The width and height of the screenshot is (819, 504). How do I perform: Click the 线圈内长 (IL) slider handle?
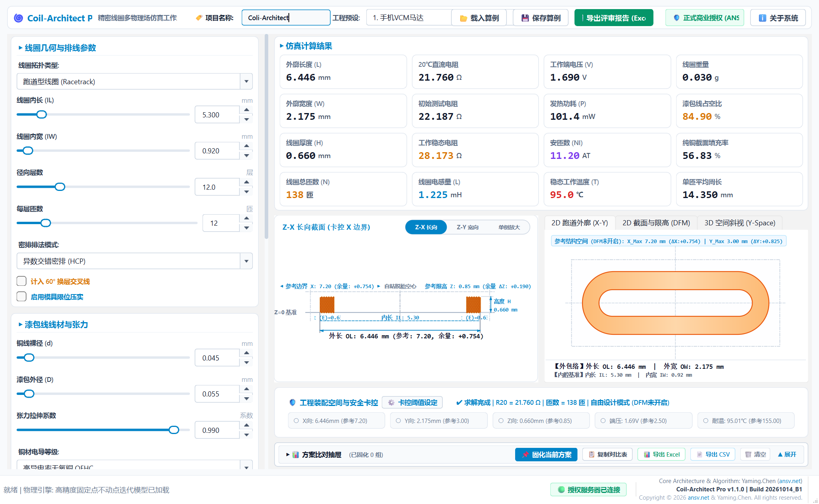click(x=42, y=115)
